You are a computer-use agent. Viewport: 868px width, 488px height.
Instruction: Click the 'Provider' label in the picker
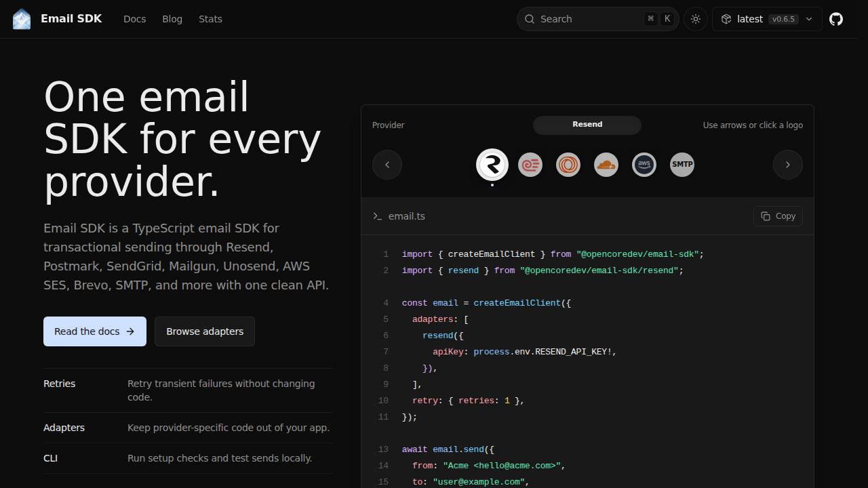click(x=389, y=125)
